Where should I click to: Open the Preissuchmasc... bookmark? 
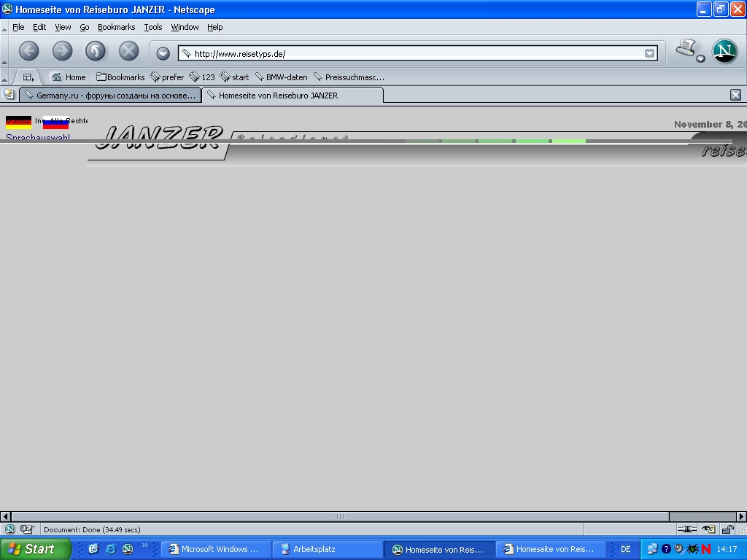click(349, 77)
